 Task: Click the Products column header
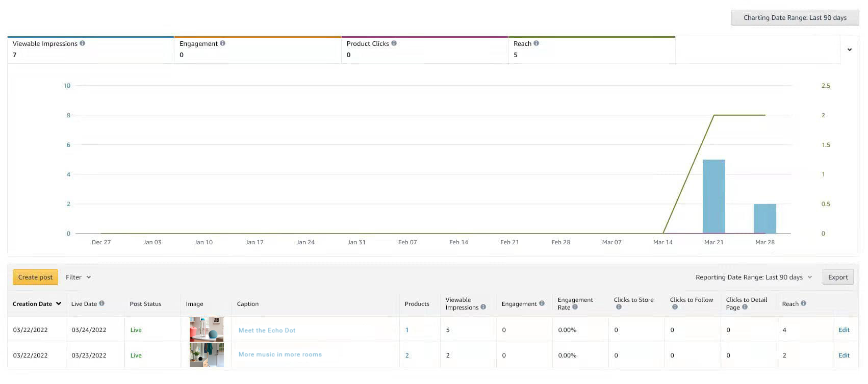417,303
